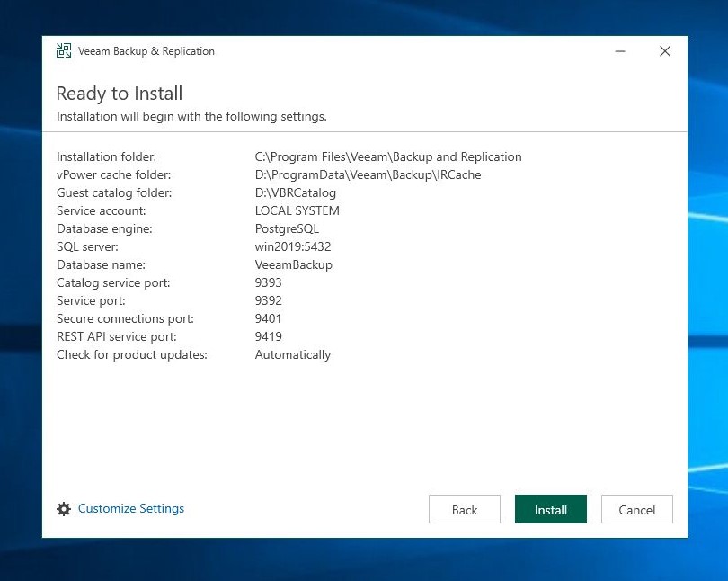Select the port value '9392'
Viewport: 728px width, 581px height.
(x=269, y=301)
